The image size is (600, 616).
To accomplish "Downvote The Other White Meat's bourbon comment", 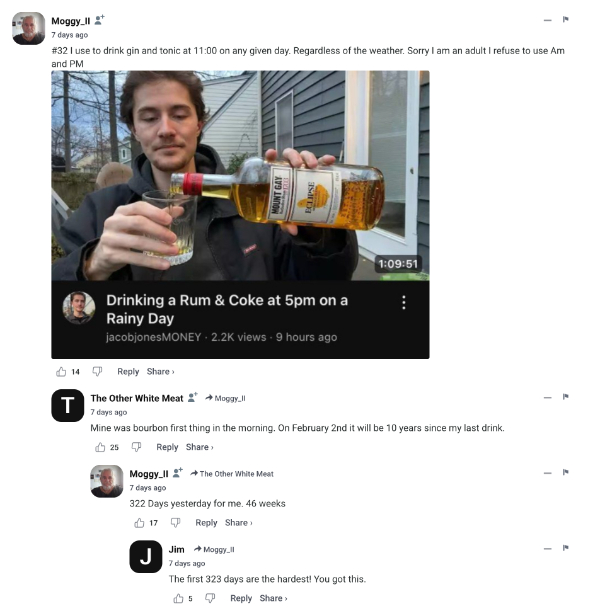I will point(136,447).
